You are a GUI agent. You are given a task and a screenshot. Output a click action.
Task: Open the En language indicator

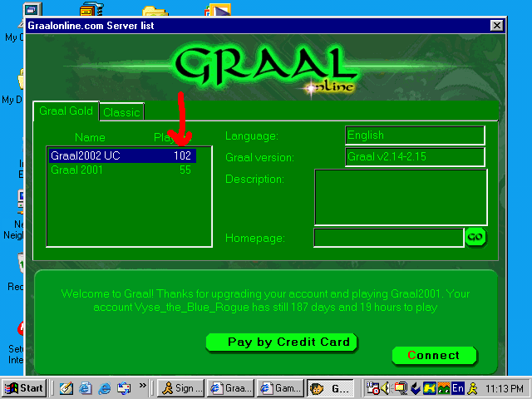coord(458,388)
